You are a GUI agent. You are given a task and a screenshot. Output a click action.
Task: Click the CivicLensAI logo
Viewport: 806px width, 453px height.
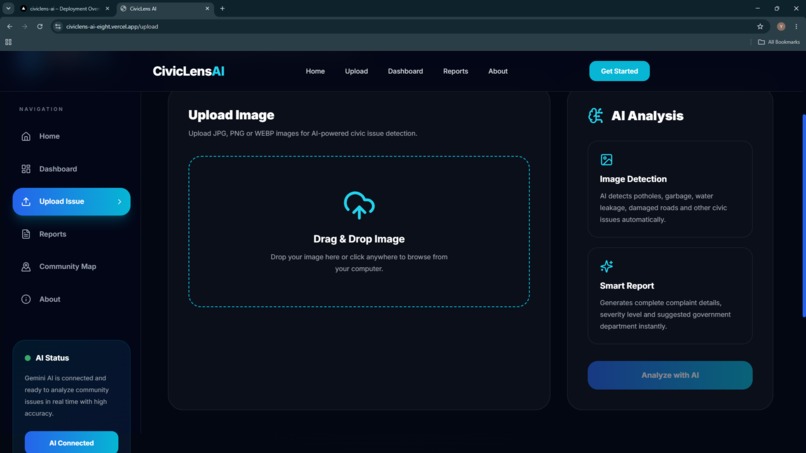[x=188, y=71]
